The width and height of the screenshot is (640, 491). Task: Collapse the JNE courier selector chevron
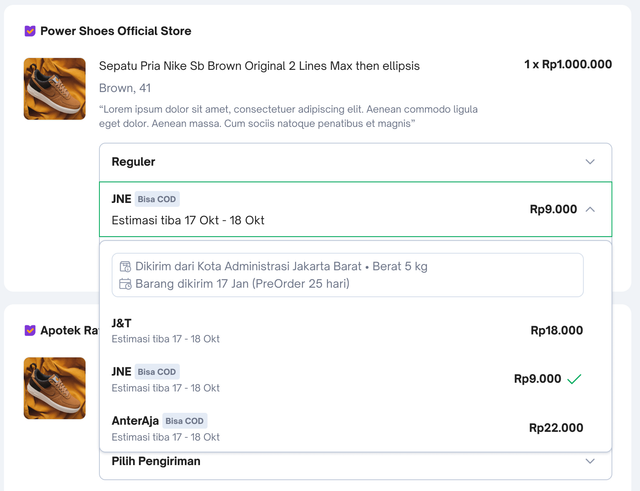click(x=590, y=209)
